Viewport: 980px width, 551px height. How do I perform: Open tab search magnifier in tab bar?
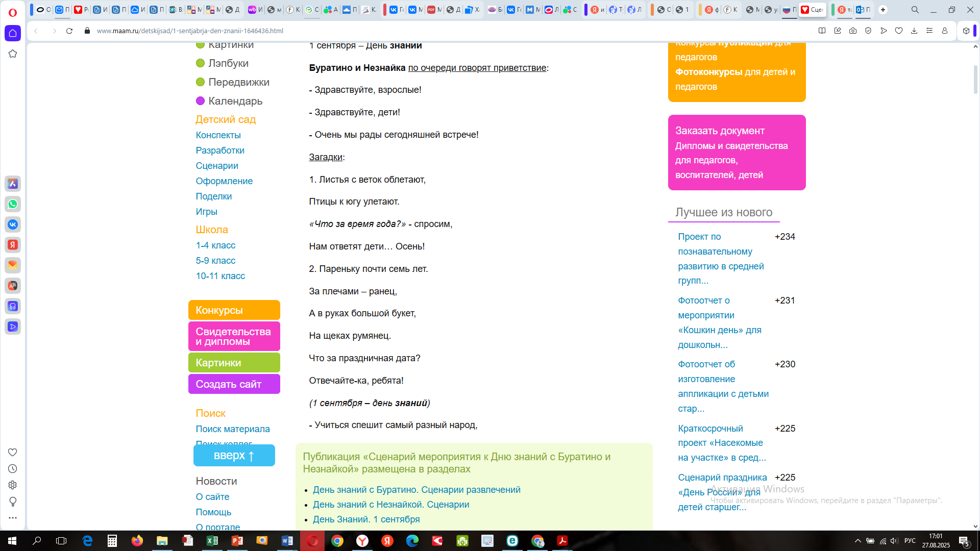915,10
